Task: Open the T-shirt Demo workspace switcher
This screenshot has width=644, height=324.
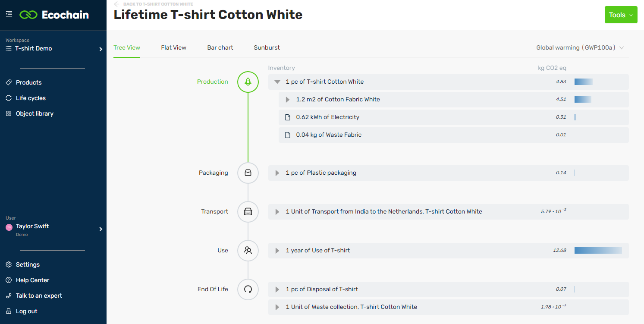Action: [53, 49]
